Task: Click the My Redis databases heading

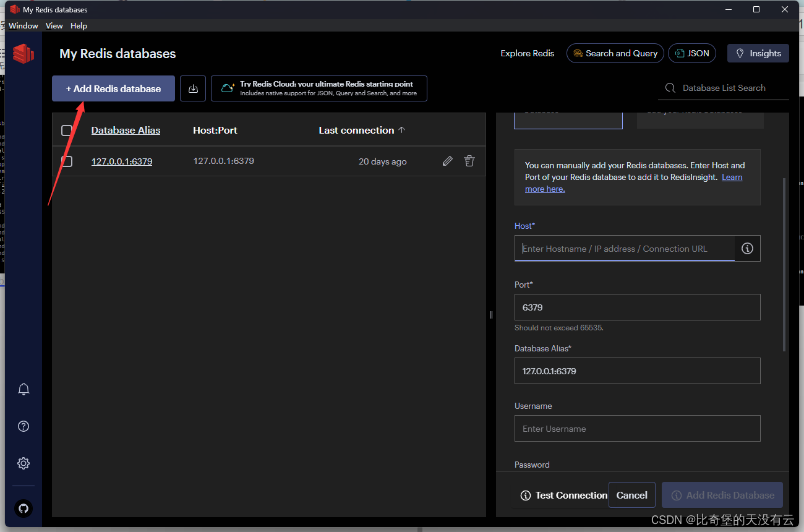Action: (118, 54)
